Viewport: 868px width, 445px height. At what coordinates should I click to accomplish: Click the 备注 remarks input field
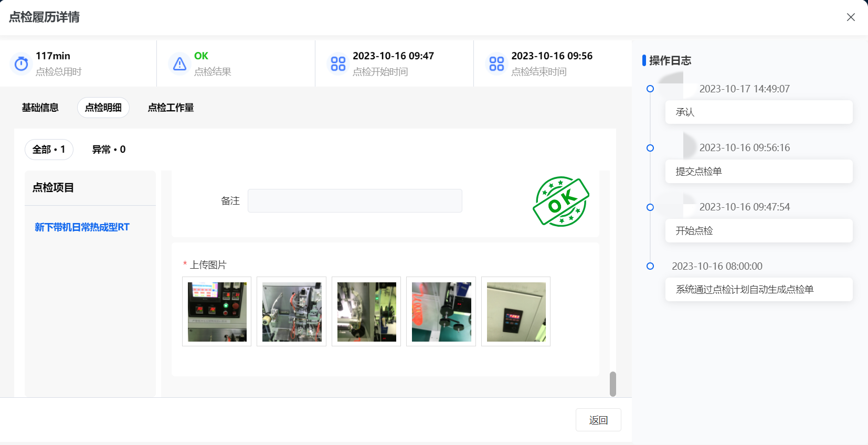pyautogui.click(x=355, y=201)
